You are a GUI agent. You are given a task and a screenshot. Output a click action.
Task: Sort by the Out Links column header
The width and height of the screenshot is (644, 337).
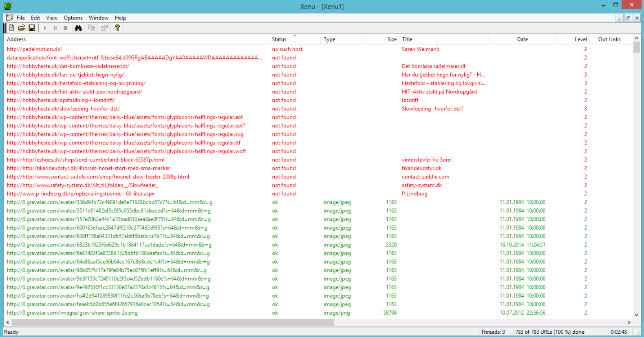click(x=607, y=39)
